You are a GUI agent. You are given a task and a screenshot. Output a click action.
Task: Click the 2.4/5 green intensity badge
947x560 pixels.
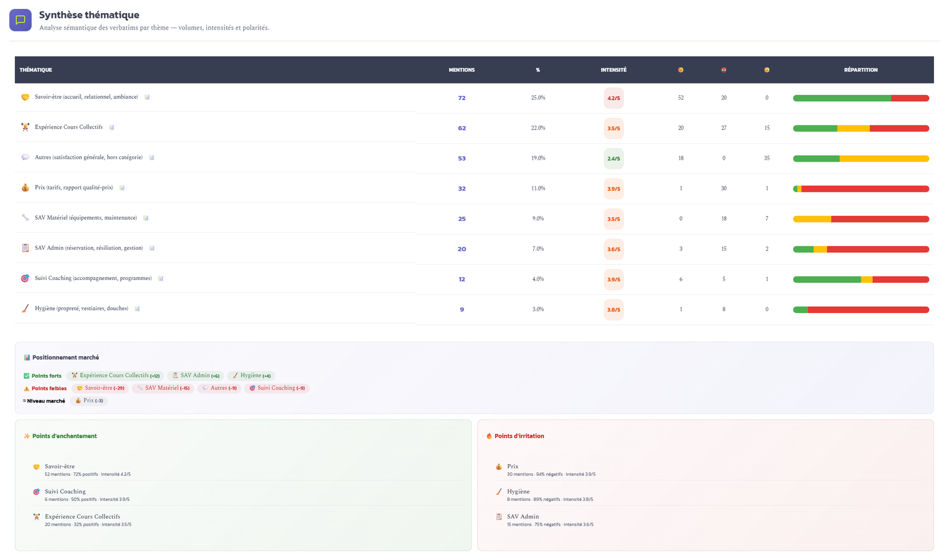pos(614,159)
